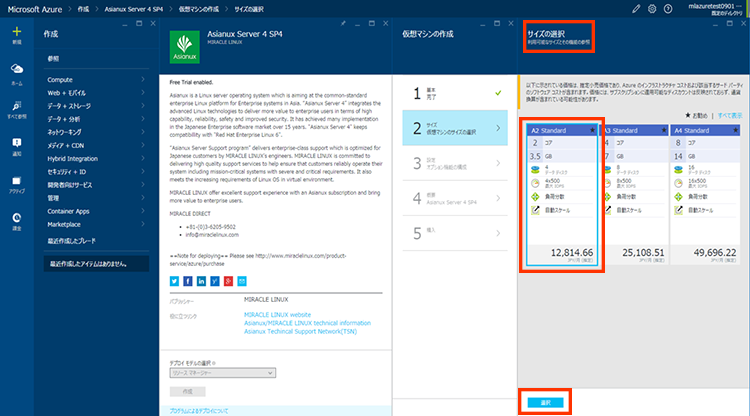750x416 pixels.
Task: Click the star on A4 Standard card
Action: tap(736, 130)
